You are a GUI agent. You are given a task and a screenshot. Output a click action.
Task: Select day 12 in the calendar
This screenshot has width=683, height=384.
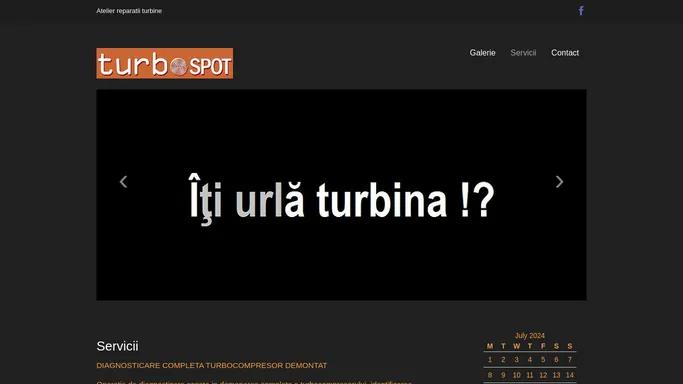click(543, 375)
